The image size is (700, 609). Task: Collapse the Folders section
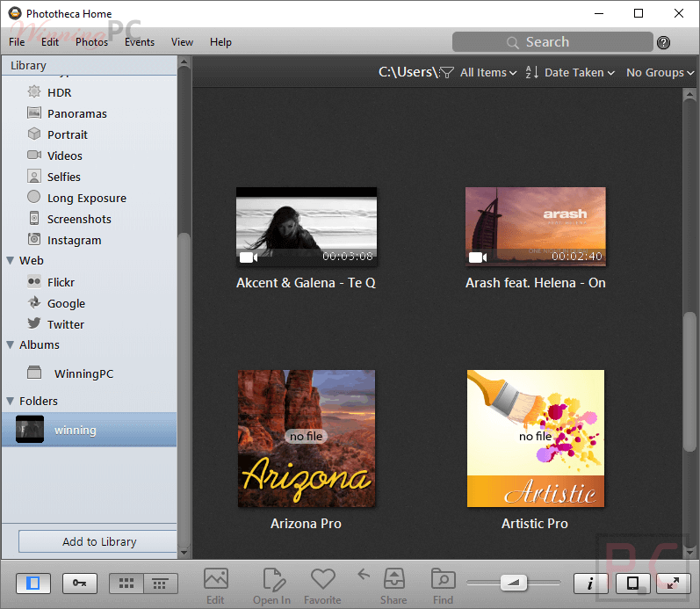11,402
